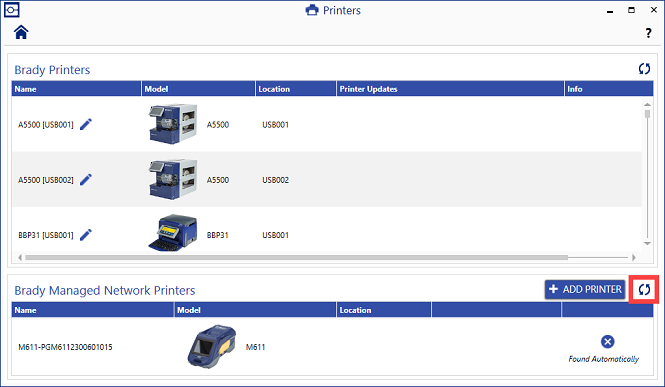Click the 'BBP31' model text

click(x=218, y=235)
